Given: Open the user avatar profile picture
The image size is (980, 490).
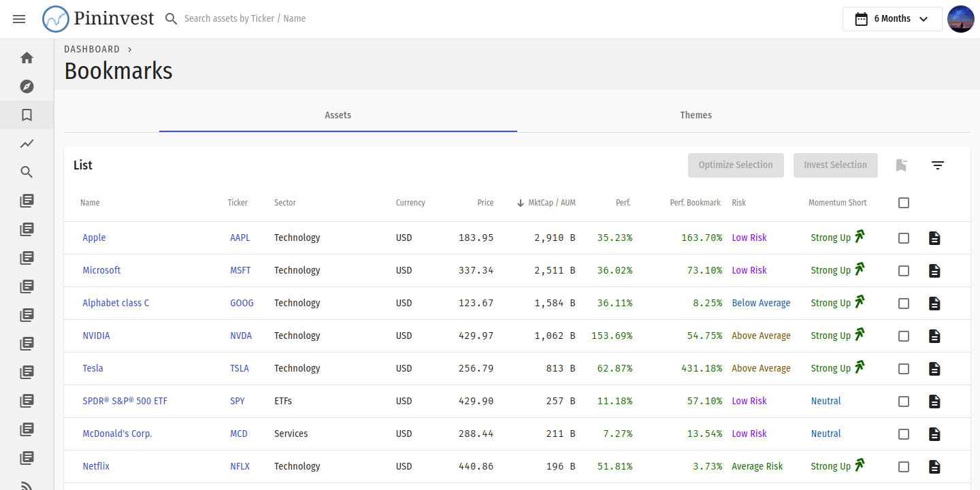Looking at the screenshot, I should coord(961,19).
